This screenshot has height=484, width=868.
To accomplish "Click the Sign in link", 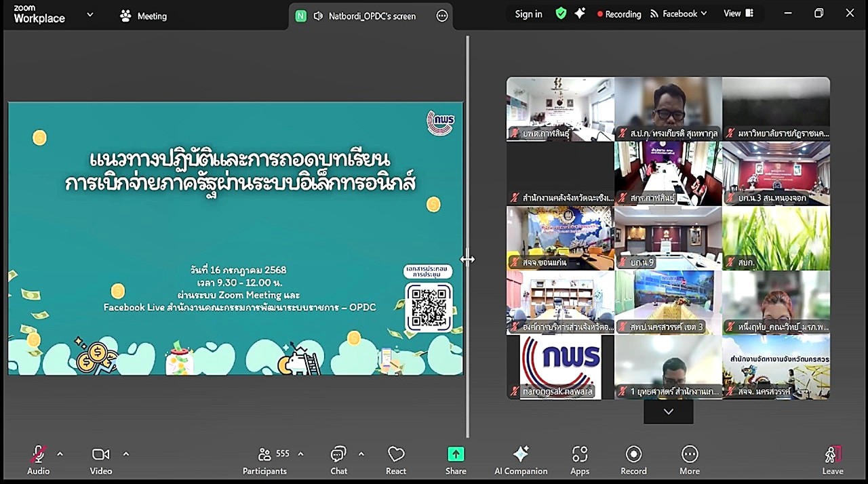I will [x=528, y=14].
